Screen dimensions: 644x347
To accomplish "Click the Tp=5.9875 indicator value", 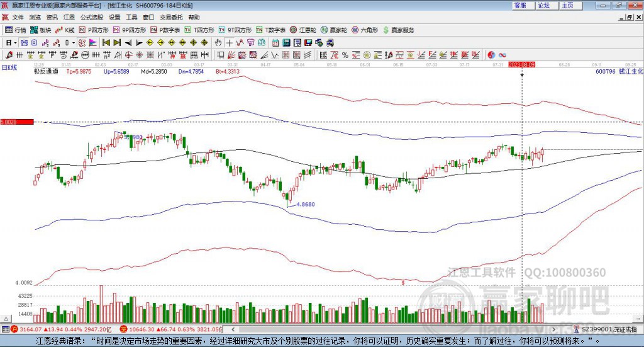I will (79, 71).
